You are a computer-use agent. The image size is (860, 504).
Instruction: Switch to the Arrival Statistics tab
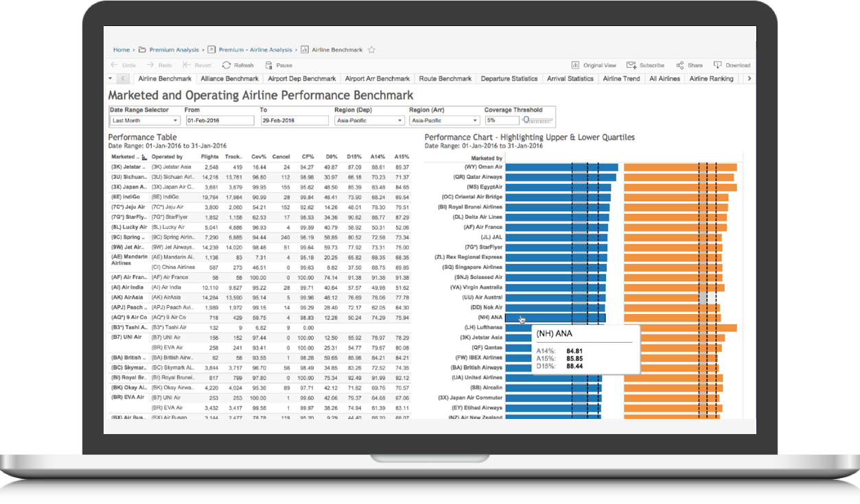[570, 79]
